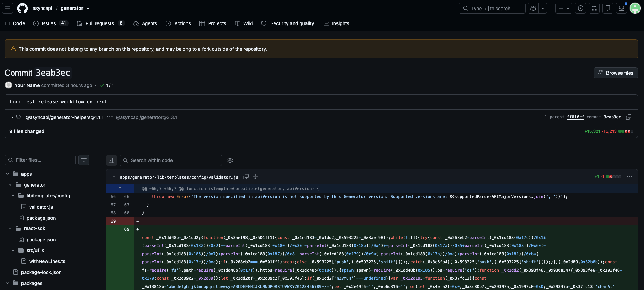Copy validator.js file path to clipboard
Image resolution: width=644 pixels, height=290 pixels.
click(x=245, y=177)
